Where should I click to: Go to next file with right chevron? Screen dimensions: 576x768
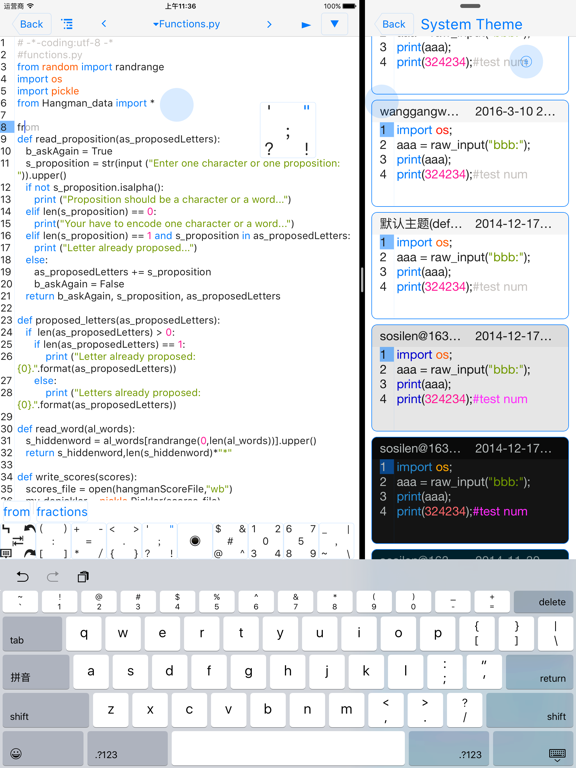[269, 24]
